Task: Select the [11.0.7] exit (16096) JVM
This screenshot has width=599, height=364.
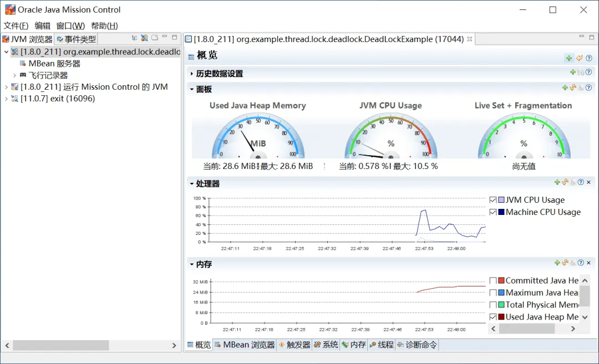Action: [x=58, y=99]
